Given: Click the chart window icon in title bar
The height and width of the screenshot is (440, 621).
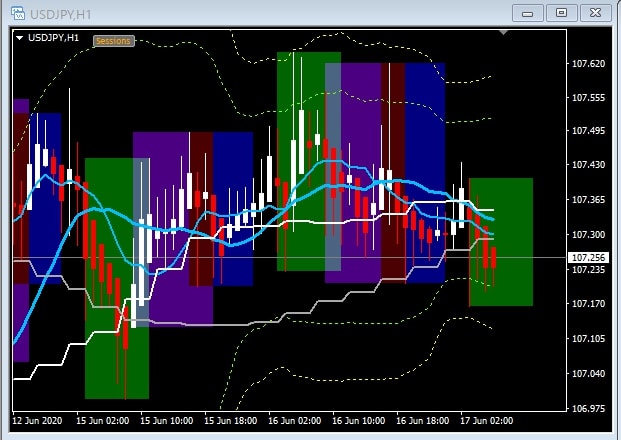Looking at the screenshot, I should coord(17,12).
